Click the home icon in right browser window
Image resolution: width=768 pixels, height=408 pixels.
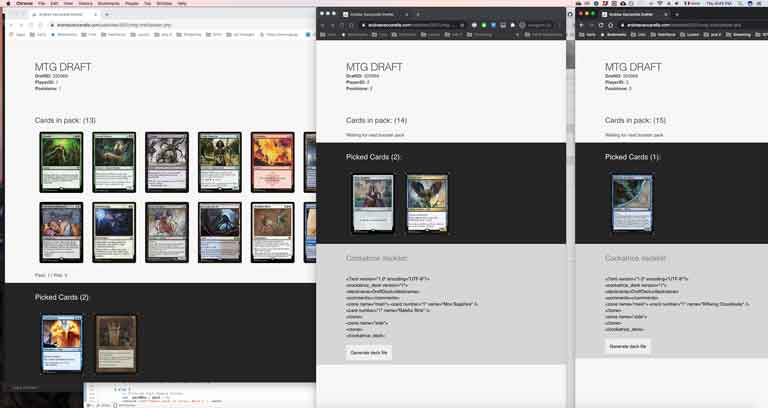(610, 25)
